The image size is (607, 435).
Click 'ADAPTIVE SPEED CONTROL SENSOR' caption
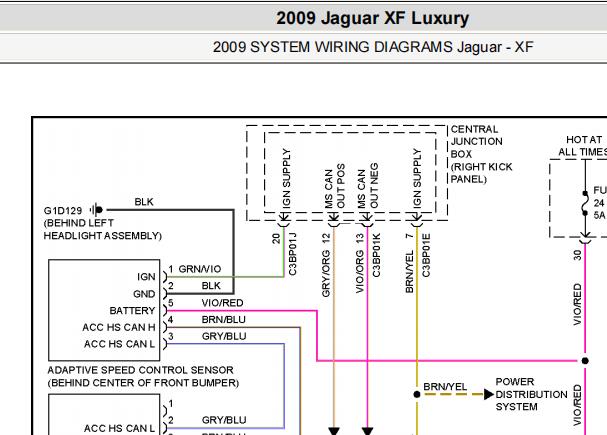[141, 370]
